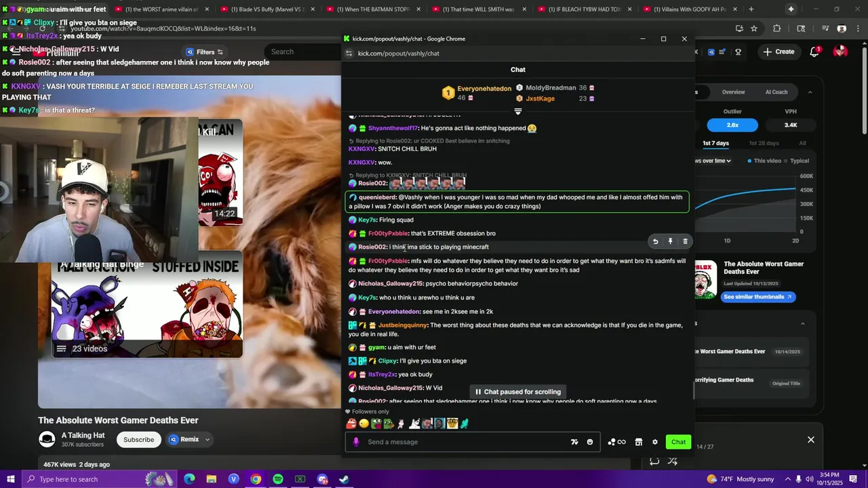Select the All time range tab
868x488 pixels.
click(x=803, y=143)
